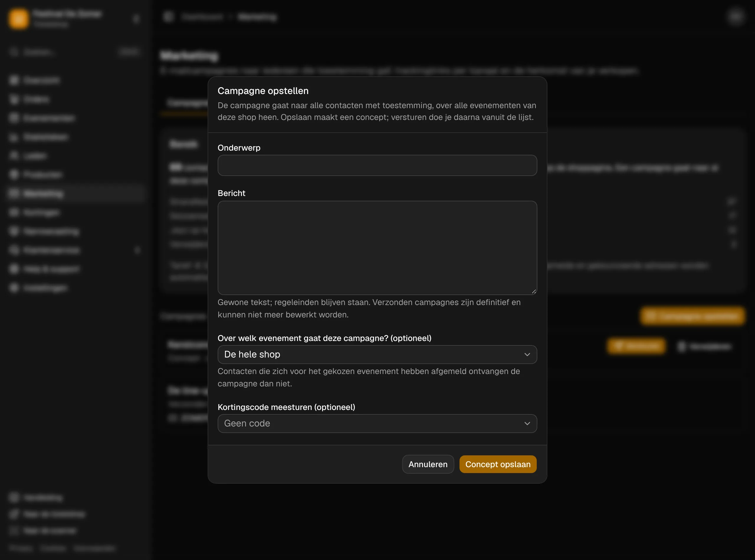This screenshot has width=755, height=560.
Task: Click the Annuleren button
Action: pos(428,464)
